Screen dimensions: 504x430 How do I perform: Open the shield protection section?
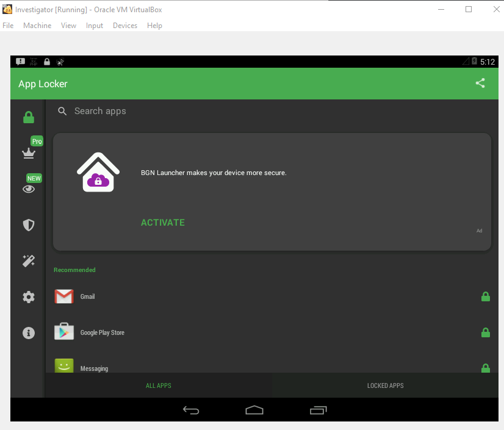point(29,225)
